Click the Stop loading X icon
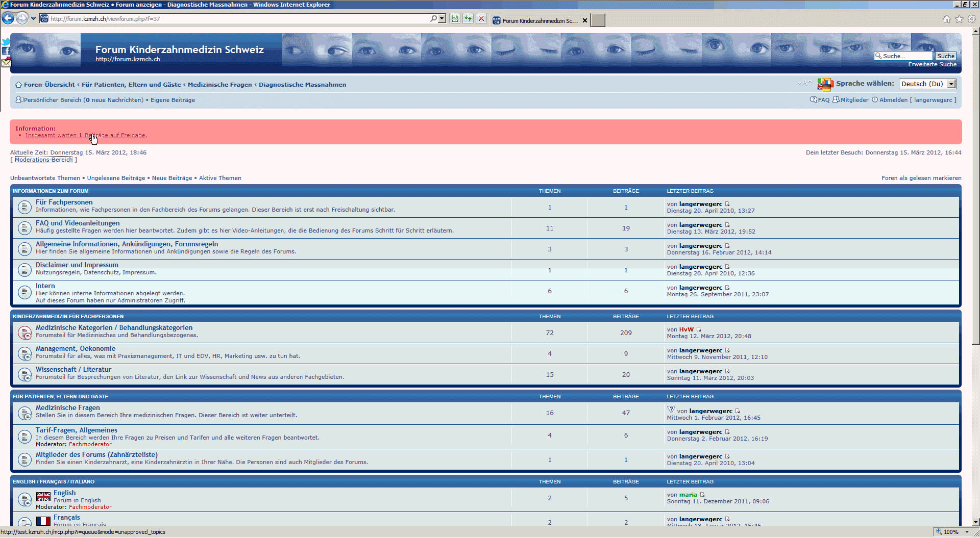Screen dimensions: 980x538 point(481,18)
